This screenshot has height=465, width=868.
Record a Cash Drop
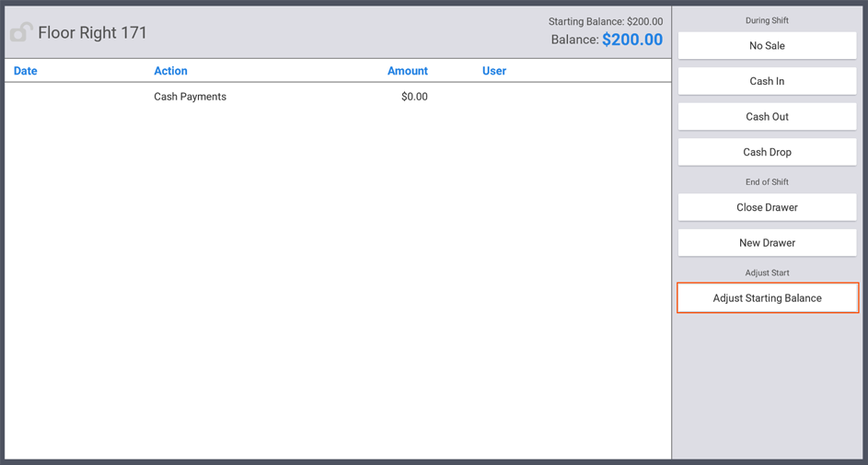[767, 152]
